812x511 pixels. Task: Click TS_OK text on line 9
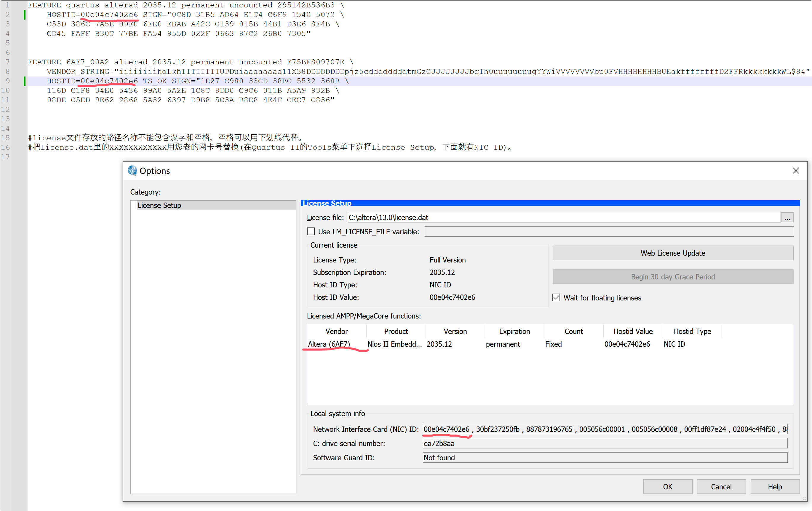tap(155, 81)
